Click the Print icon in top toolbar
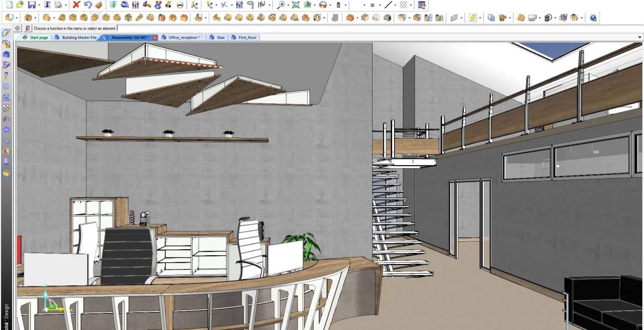 tap(58, 5)
